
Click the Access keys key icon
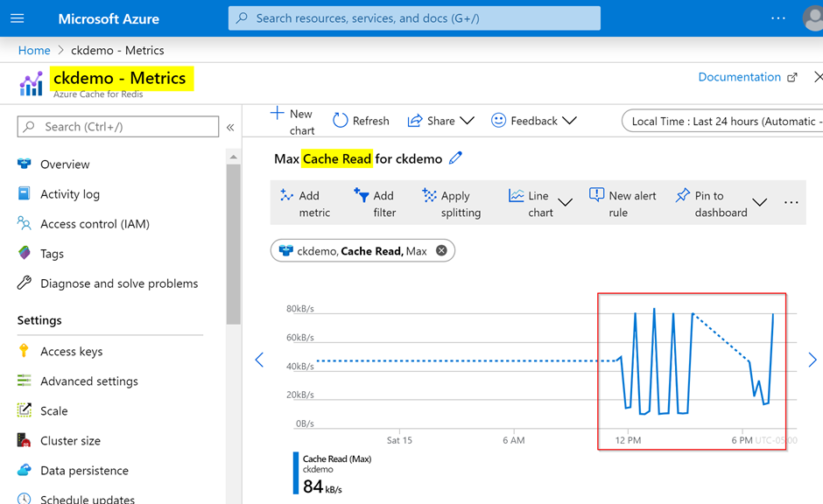[24, 350]
